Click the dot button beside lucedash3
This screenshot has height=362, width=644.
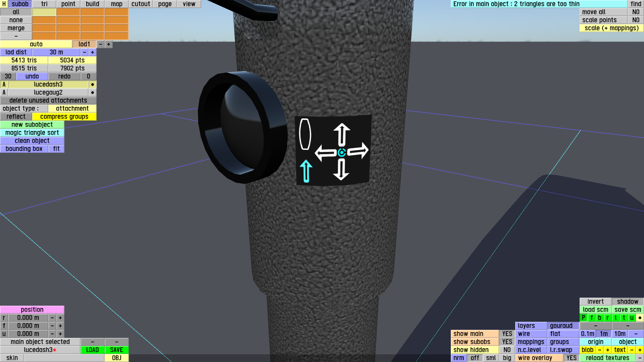[93, 84]
